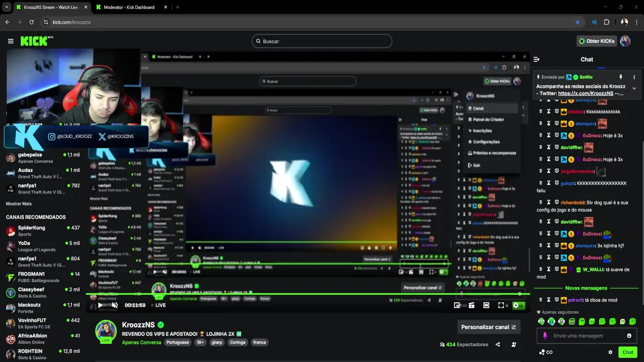Bookmark this page with the star icon
644x362 pixels.
[578, 22]
